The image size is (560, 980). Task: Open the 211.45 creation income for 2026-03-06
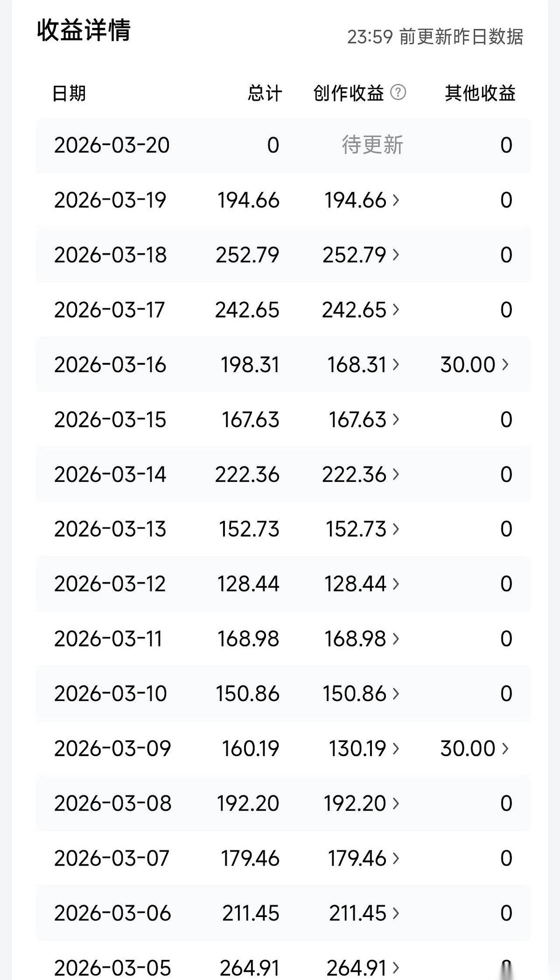[364, 913]
